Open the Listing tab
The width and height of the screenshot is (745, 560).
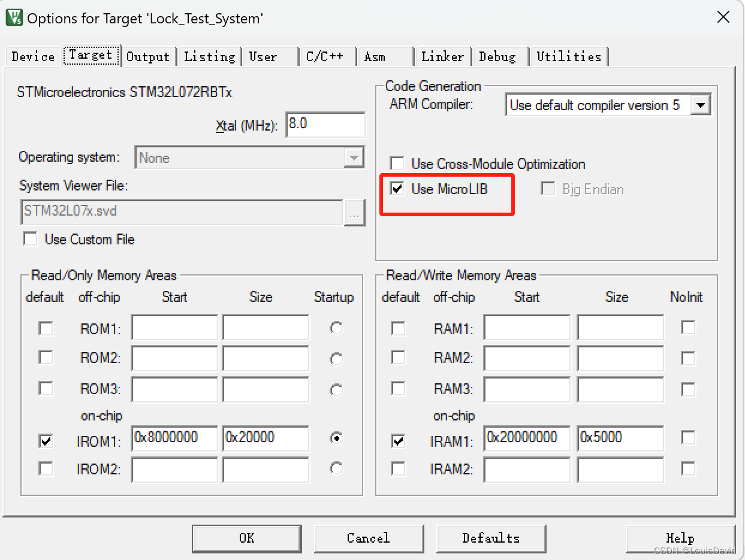pos(210,56)
